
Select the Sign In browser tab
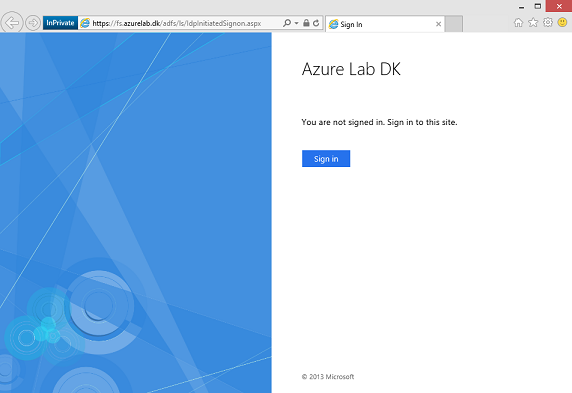coord(384,24)
